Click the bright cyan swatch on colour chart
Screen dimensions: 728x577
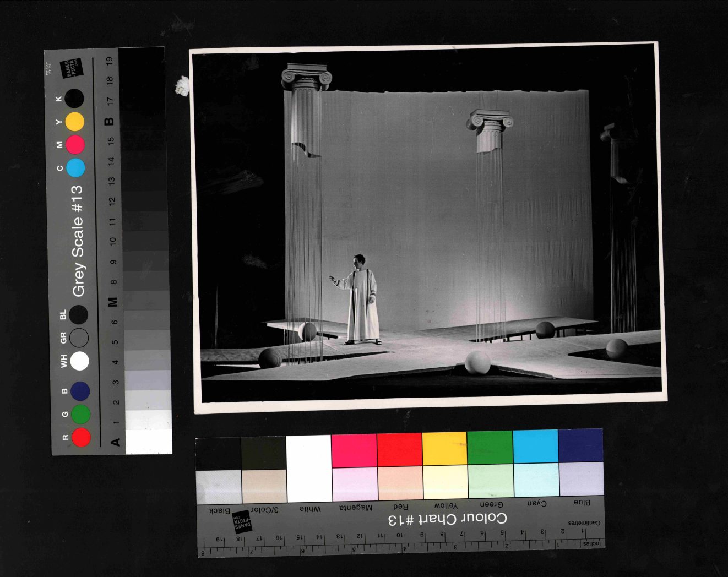(x=535, y=447)
